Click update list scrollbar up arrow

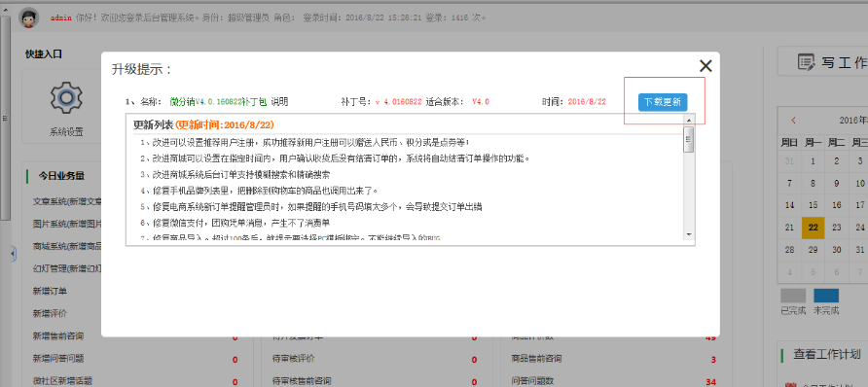689,120
